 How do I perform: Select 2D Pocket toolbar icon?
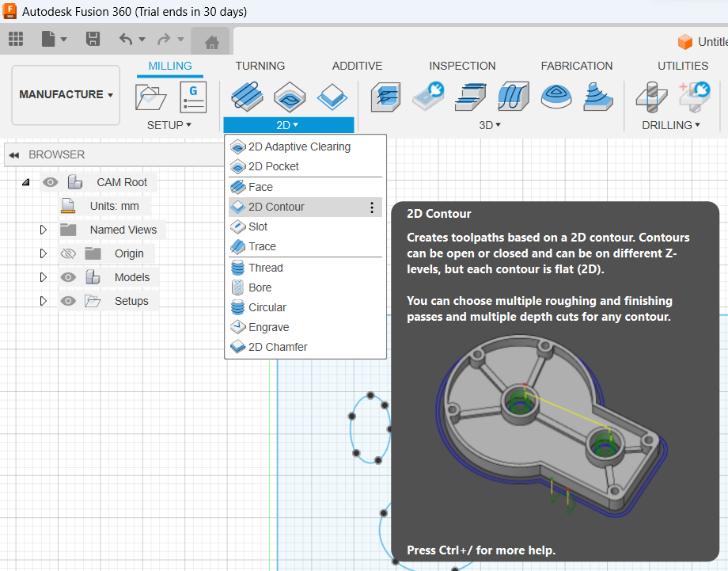290,97
